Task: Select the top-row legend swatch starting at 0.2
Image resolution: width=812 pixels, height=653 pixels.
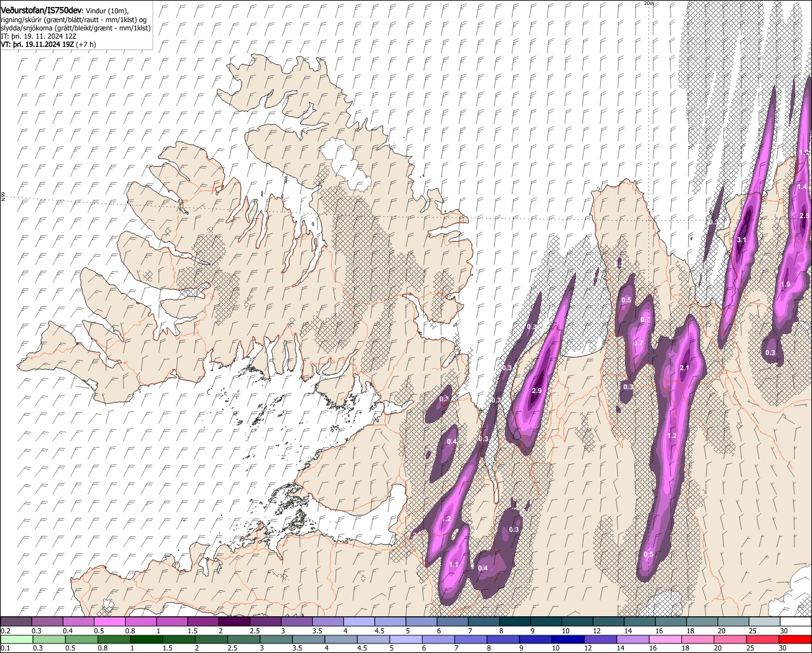Action: (x=16, y=621)
